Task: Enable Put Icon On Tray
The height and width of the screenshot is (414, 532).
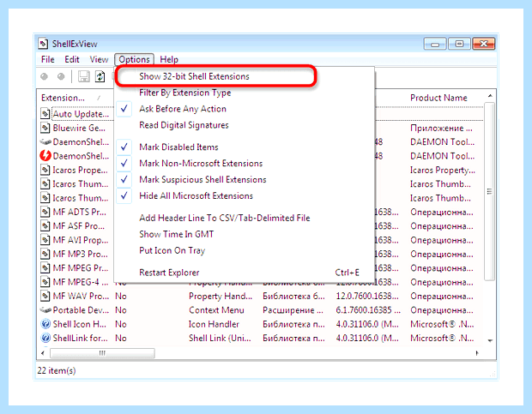Action: tap(245, 250)
